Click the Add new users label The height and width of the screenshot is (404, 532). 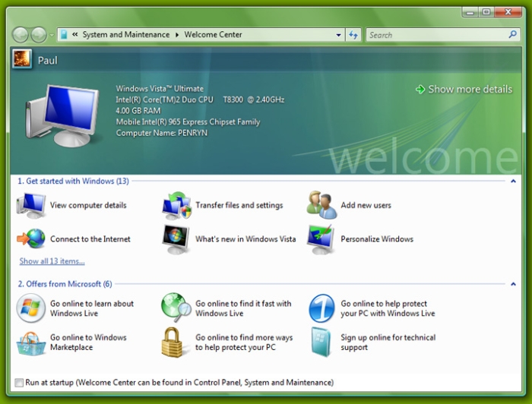pyautogui.click(x=366, y=205)
